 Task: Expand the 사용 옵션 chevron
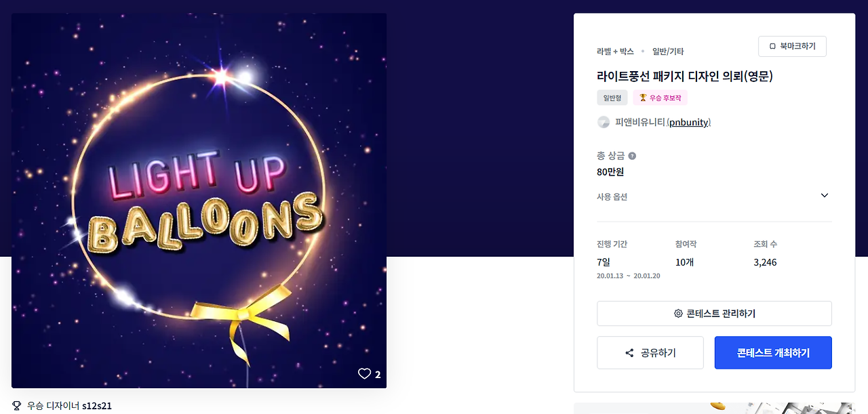(x=825, y=196)
